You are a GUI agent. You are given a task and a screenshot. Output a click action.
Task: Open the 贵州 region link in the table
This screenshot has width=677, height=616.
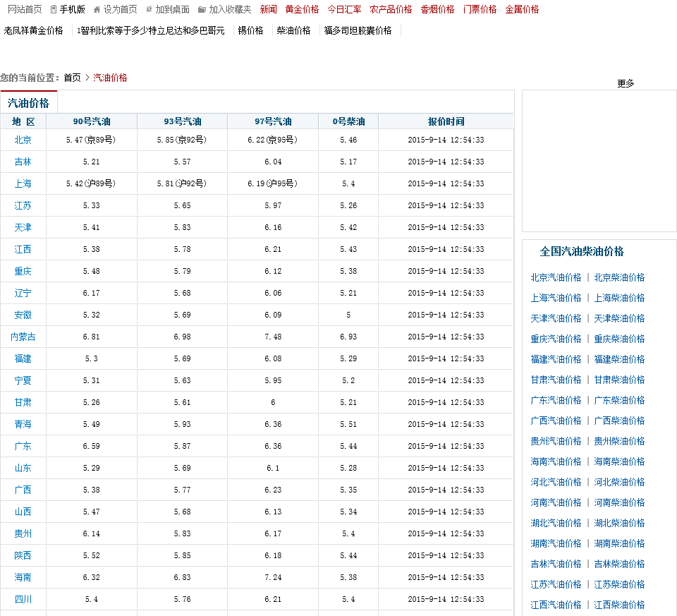(23, 534)
